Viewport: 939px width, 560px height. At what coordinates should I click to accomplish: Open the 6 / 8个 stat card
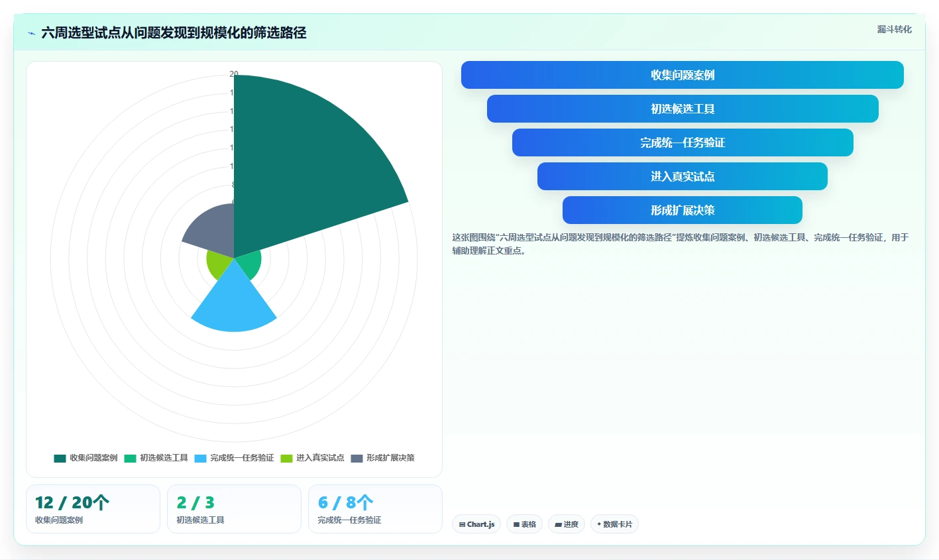click(375, 509)
